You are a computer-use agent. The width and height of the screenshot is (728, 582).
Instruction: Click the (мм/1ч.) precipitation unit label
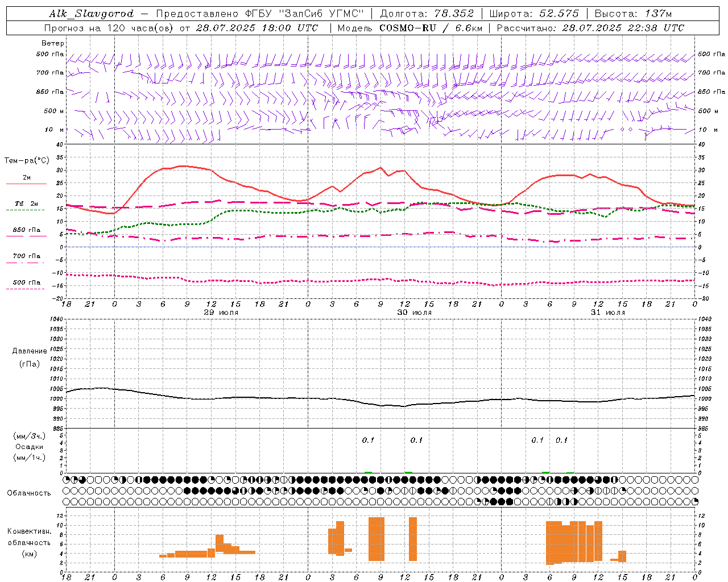[x=30, y=458]
